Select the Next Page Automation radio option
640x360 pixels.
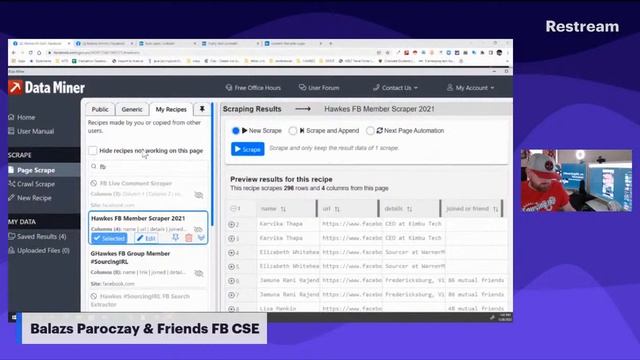(370, 131)
